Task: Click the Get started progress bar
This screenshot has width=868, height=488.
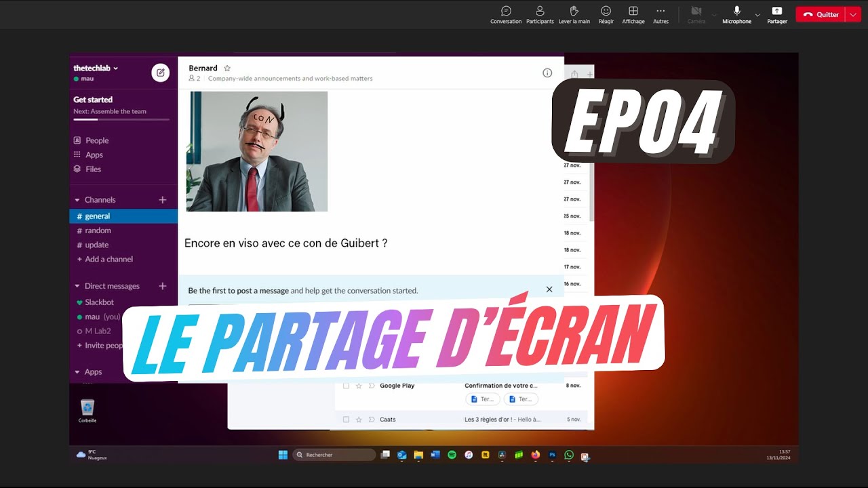Action: (x=121, y=119)
